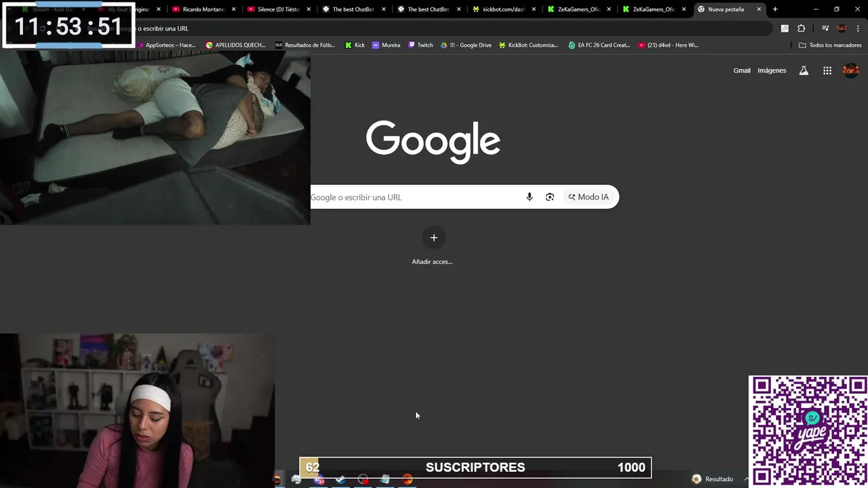Open the Chrome profile avatar in the toolbar
This screenshot has width=868, height=488.
(x=842, y=28)
